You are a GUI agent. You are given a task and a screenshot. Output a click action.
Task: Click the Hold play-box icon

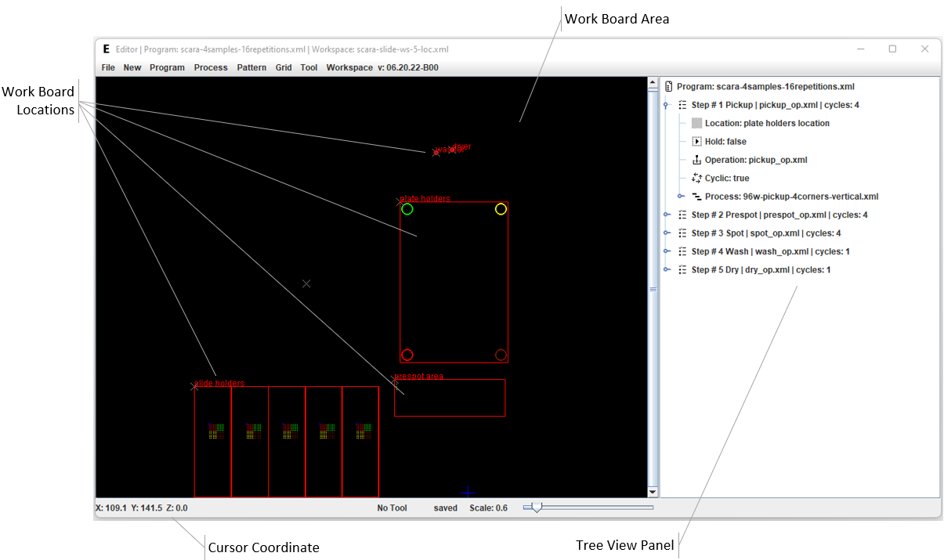pos(696,142)
